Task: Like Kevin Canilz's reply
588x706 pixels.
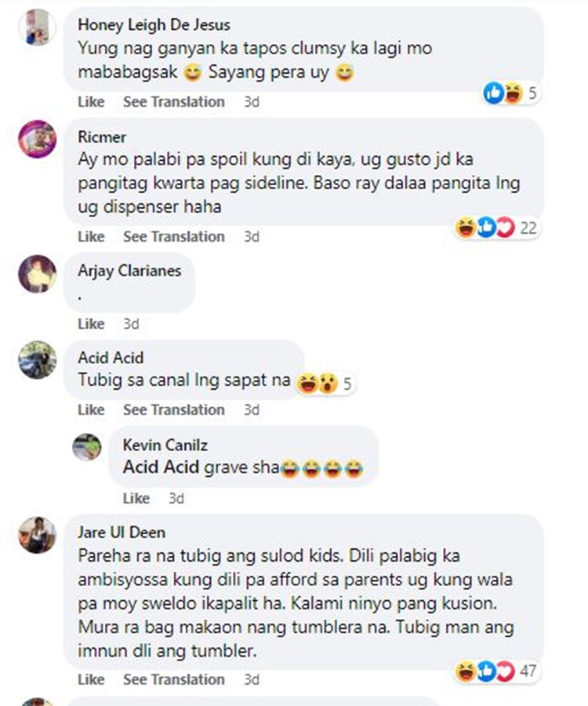Action: pyautogui.click(x=136, y=498)
